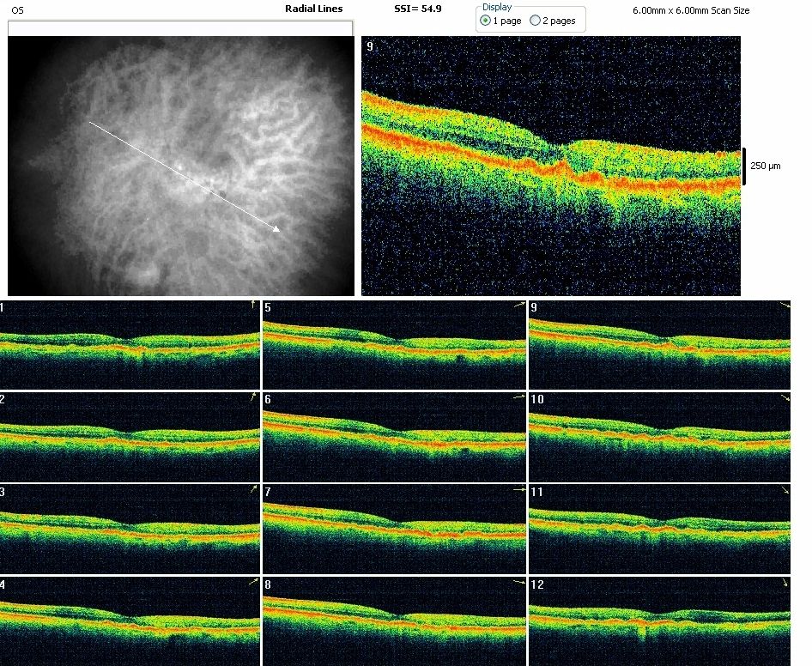812x666 pixels.
Task: Click the large enlarged B-scan image
Action: click(x=550, y=166)
